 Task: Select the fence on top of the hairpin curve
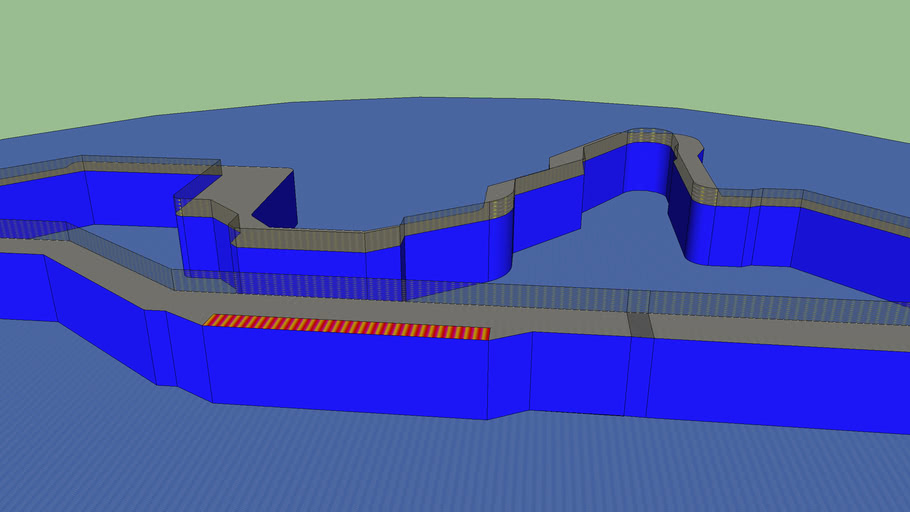650,136
